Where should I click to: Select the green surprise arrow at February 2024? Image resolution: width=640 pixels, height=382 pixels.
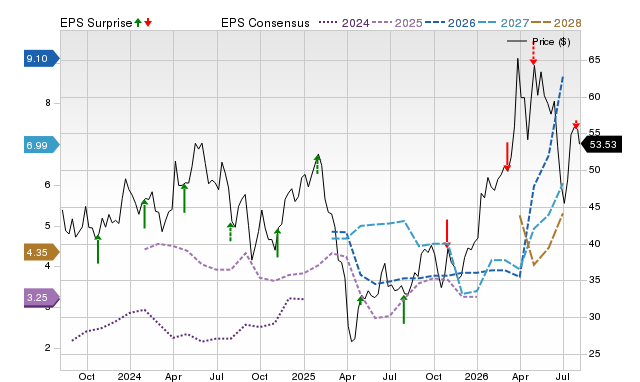point(144,214)
